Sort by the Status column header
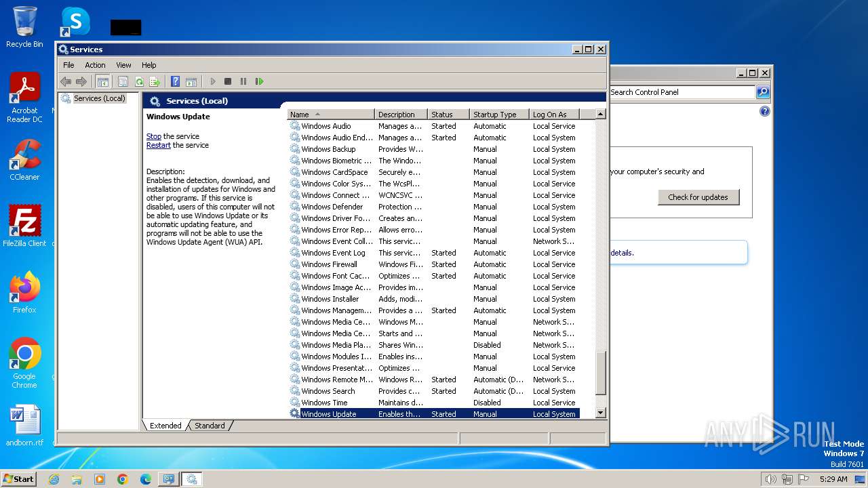This screenshot has width=868, height=488. tap(448, 115)
